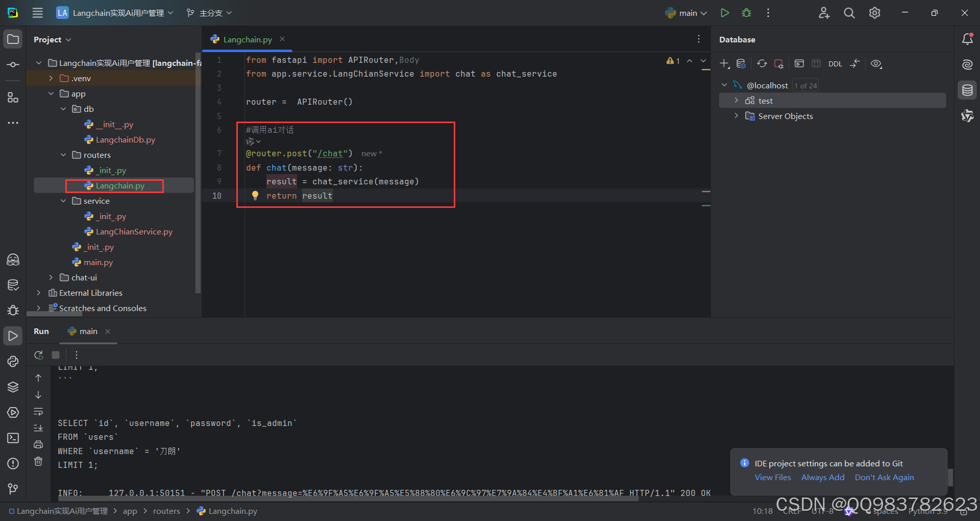980x521 pixels.
Task: Show more tool windows ellipsis
Action: pos(13,123)
